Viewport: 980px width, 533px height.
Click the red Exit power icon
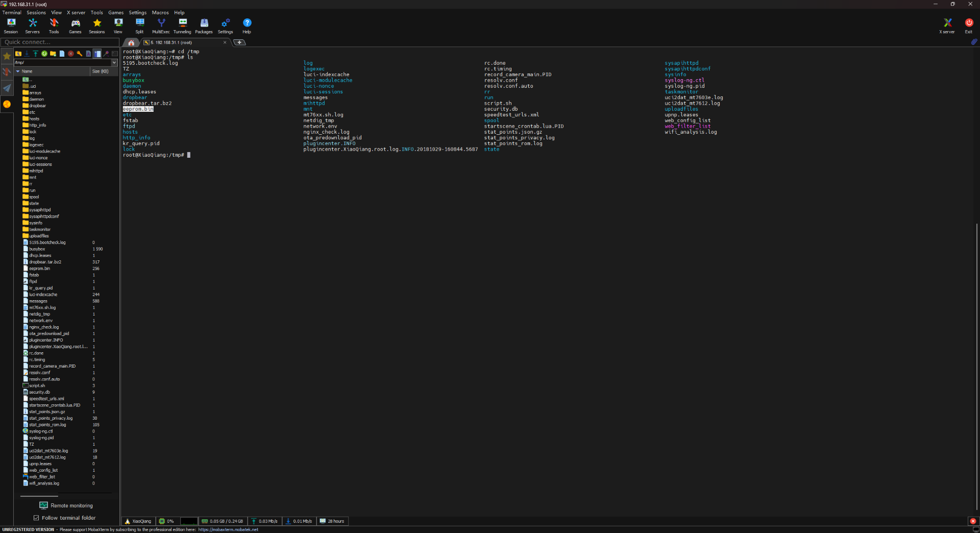point(968,26)
